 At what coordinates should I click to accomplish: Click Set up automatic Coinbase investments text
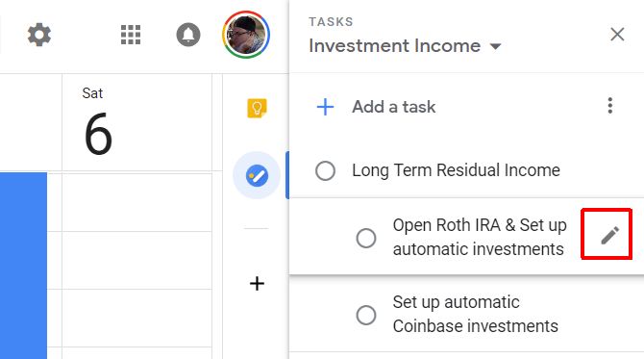(x=475, y=314)
